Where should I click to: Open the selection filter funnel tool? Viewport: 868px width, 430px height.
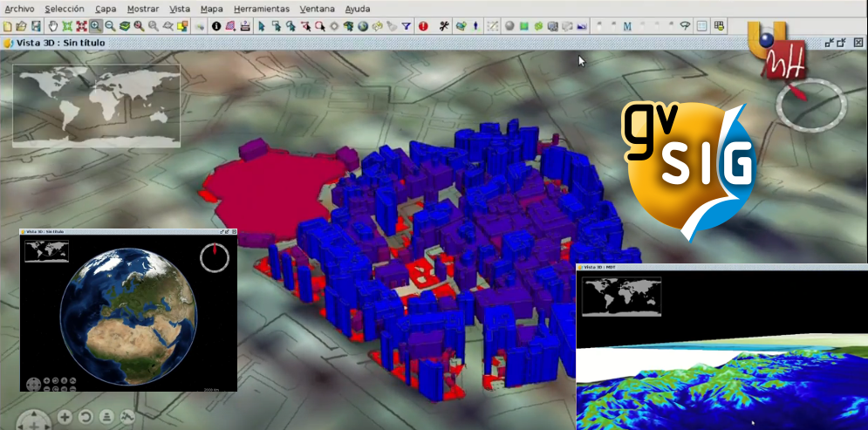(407, 26)
